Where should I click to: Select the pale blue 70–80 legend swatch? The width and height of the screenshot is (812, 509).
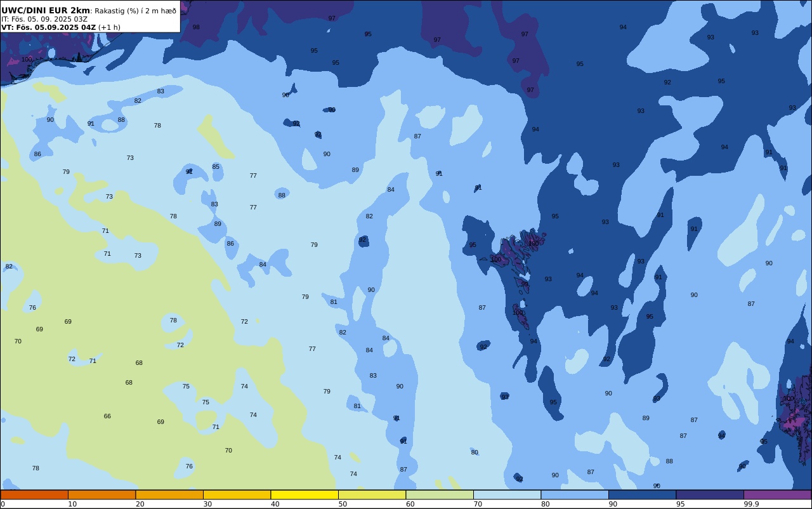(x=507, y=494)
